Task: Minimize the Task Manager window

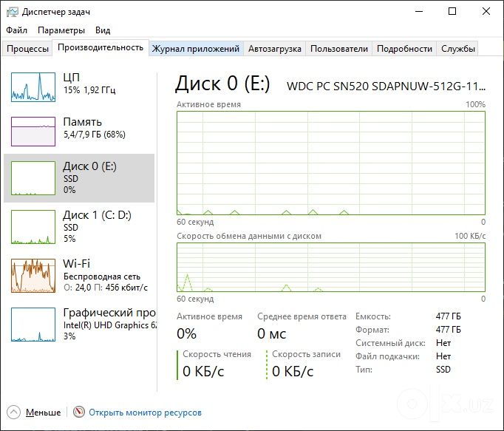Action: pyautogui.click(x=419, y=12)
